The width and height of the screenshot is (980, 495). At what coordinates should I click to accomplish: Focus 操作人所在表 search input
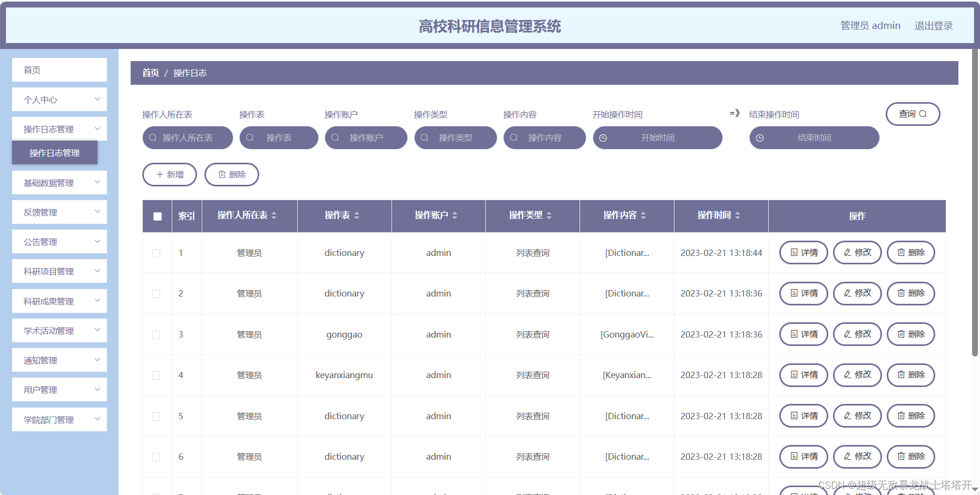pyautogui.click(x=188, y=137)
